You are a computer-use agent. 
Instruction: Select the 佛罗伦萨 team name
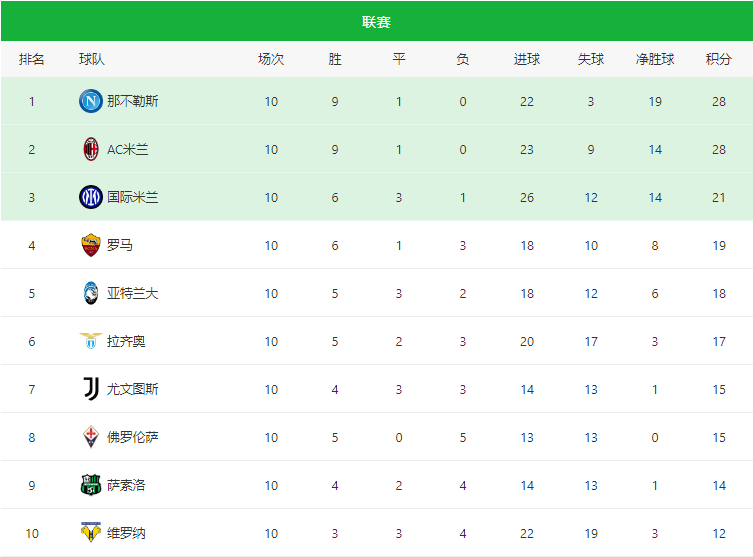133,437
